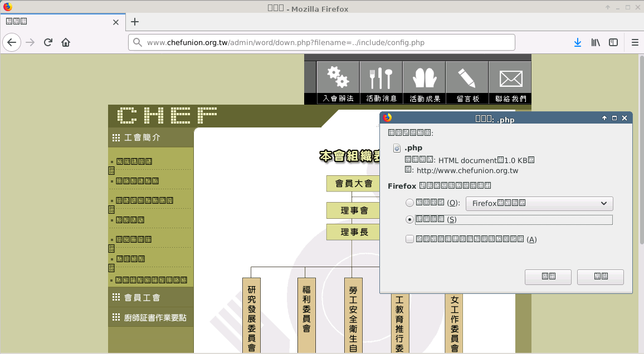644x354 pixels.
Task: Click the 勞工安全衛生 vertical box
Action: coord(353,316)
